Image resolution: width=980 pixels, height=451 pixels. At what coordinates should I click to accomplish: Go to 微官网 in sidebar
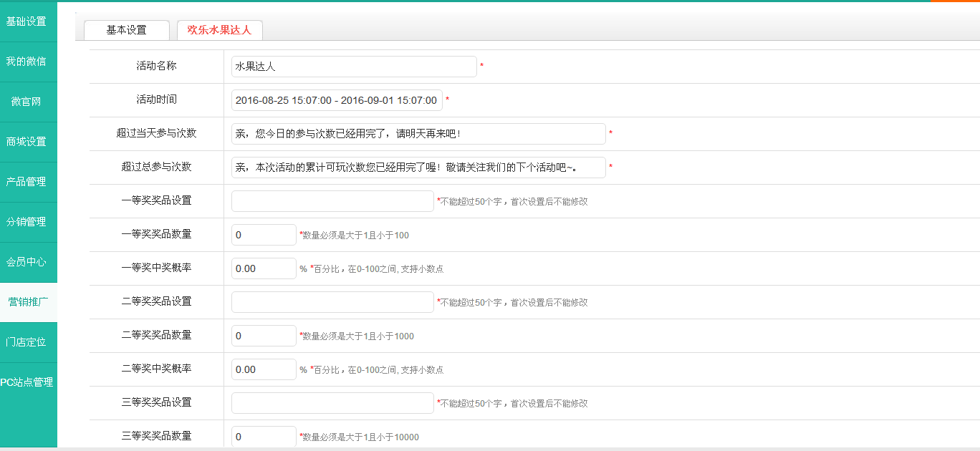[x=27, y=102]
